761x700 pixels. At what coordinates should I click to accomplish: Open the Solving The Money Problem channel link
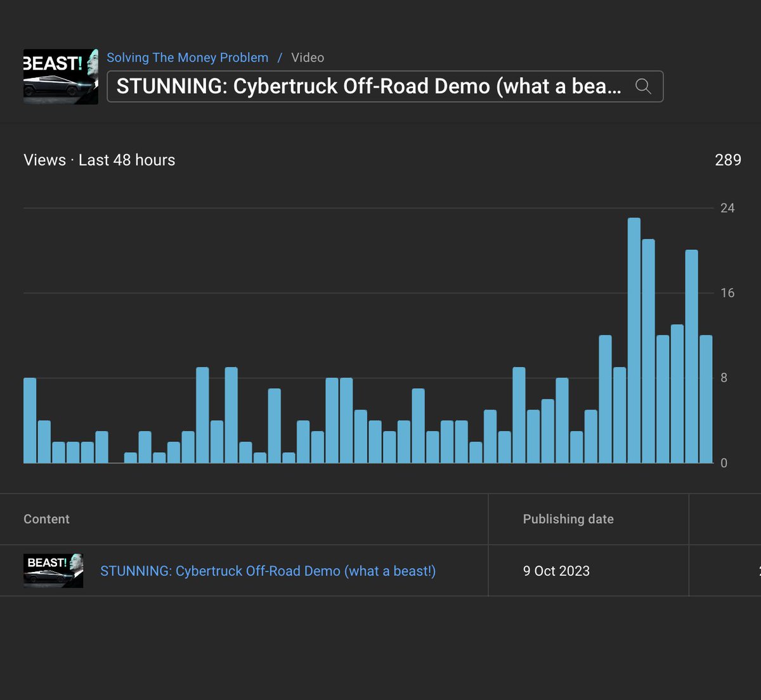(x=188, y=58)
